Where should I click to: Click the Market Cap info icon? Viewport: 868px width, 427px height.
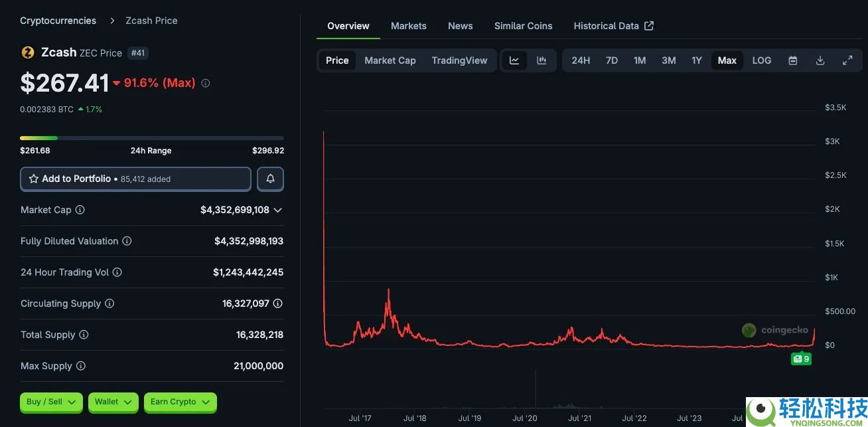click(80, 210)
